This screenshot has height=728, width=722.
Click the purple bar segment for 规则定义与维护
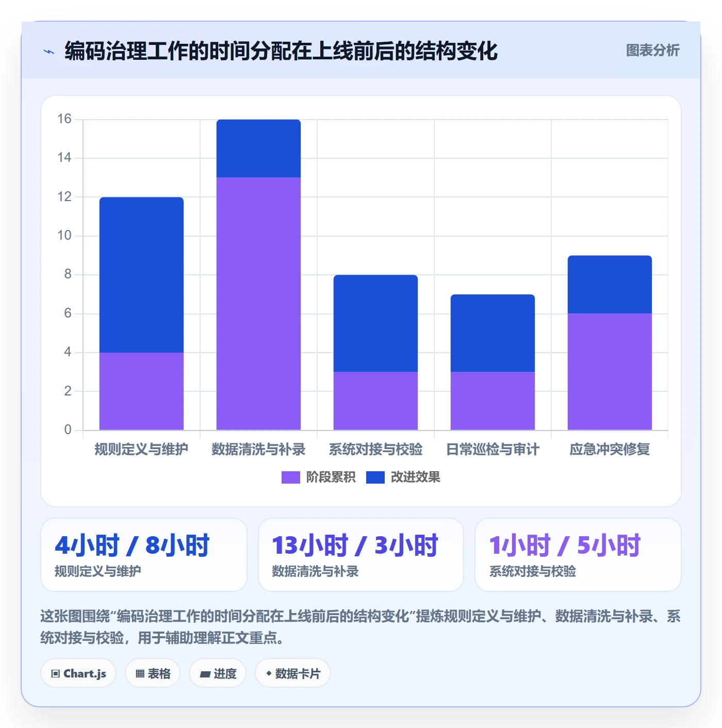(x=141, y=391)
